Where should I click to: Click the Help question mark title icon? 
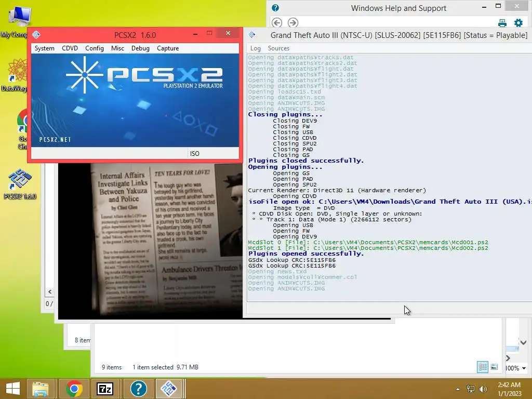pos(275,8)
